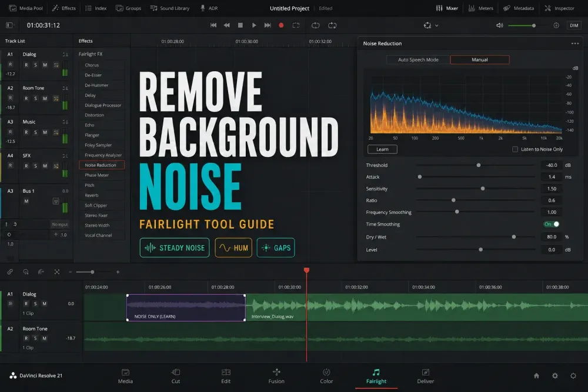Select Vocal Channel effect
The height and width of the screenshot is (392, 588).
[102, 235]
